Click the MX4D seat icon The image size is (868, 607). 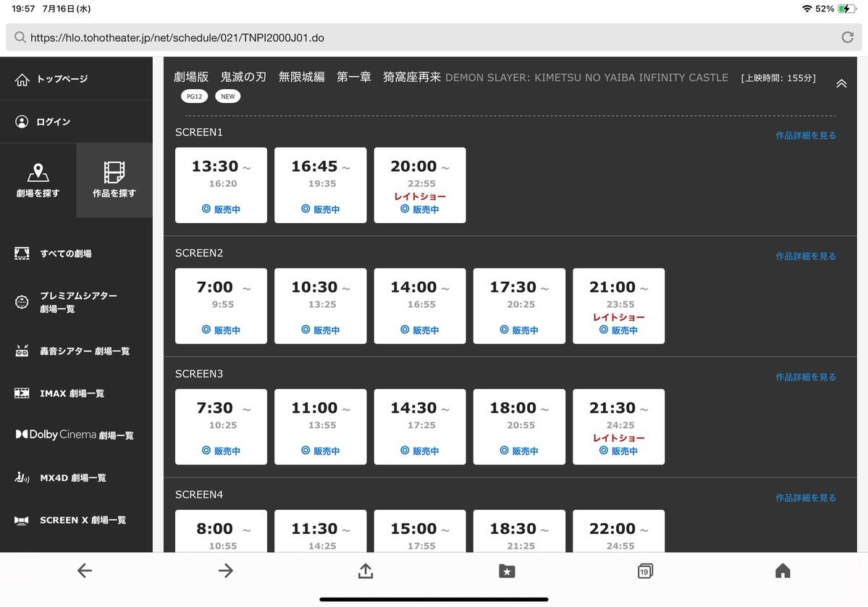tap(22, 477)
